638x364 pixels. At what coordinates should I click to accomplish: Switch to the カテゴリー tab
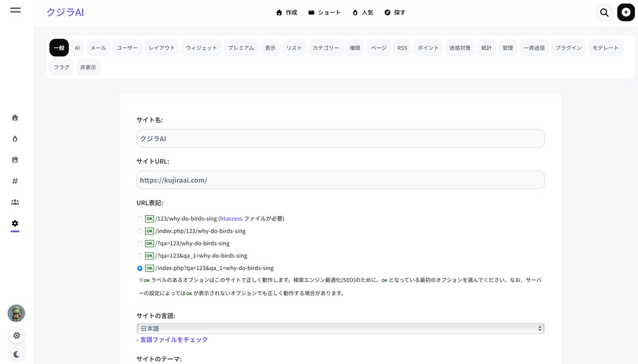[x=326, y=48]
